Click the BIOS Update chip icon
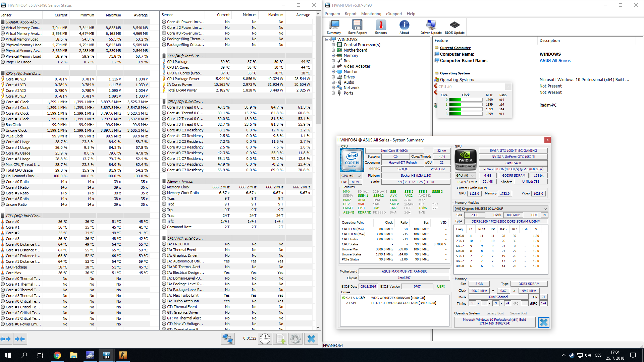 (x=454, y=27)
